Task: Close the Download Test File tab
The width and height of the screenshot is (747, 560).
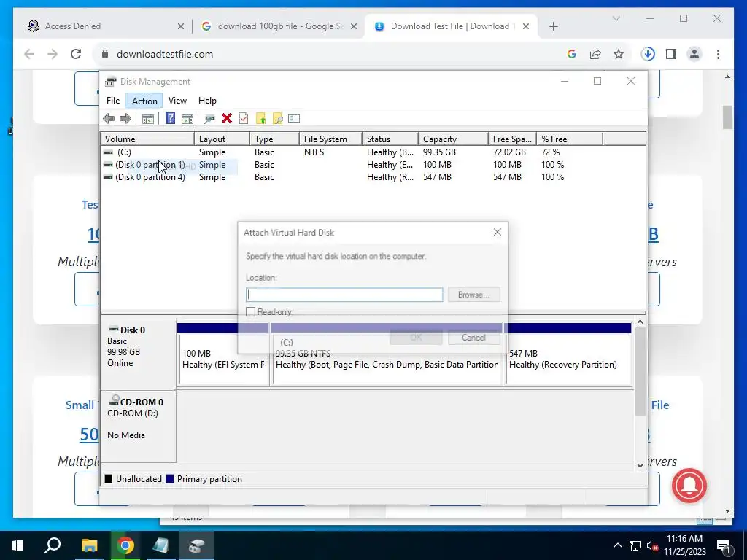Action: coord(526,26)
